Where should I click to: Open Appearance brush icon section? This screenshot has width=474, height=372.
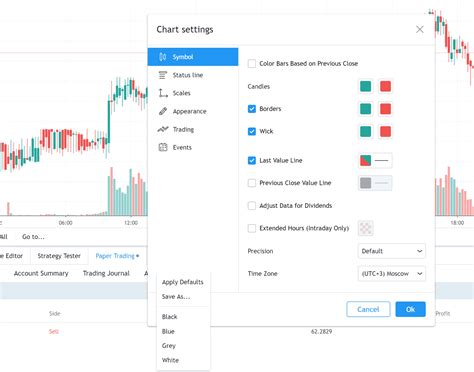[x=163, y=111]
